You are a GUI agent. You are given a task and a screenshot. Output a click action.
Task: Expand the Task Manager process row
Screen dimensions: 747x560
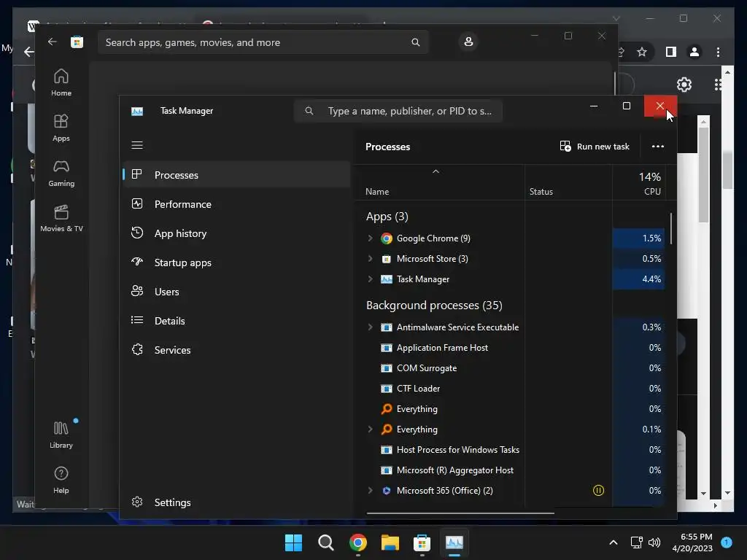click(370, 279)
